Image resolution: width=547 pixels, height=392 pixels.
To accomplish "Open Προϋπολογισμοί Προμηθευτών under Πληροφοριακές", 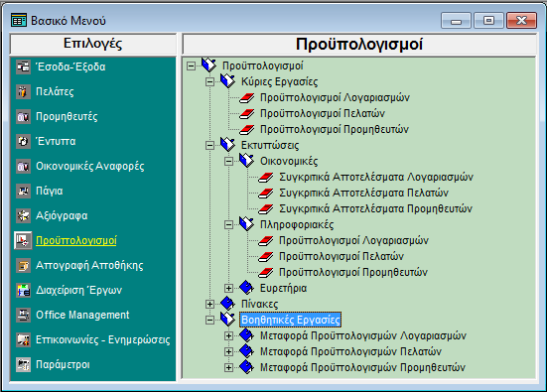I will (x=353, y=272).
